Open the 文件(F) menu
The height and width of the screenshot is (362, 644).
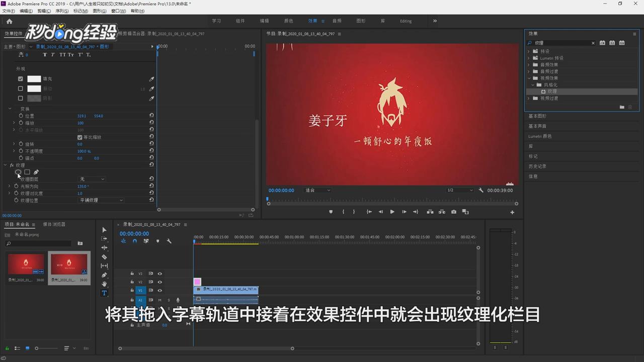click(x=9, y=11)
